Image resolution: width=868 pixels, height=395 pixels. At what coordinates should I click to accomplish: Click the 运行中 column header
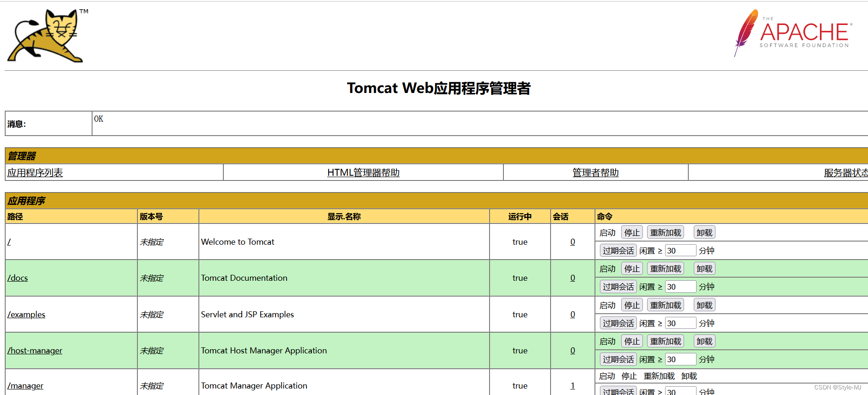520,216
